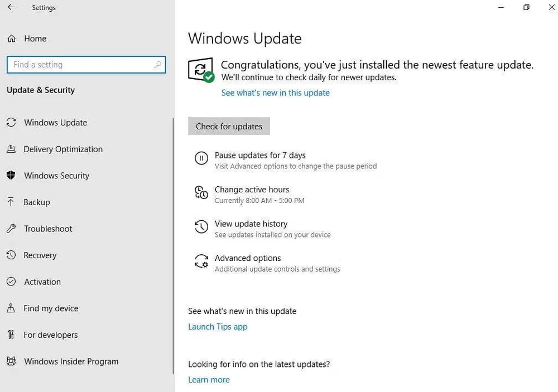Click the back arrow at top left

click(12, 7)
